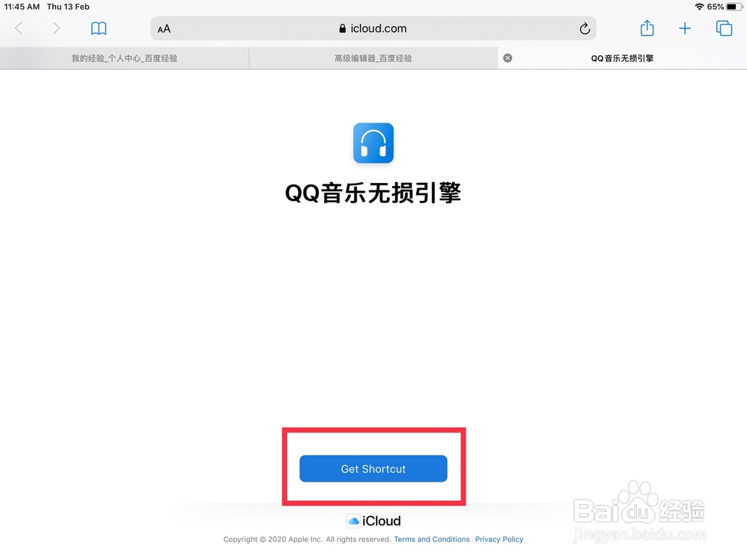747x560 pixels.
Task: Close the QQ音乐无损引擎 tab
Action: coord(508,58)
